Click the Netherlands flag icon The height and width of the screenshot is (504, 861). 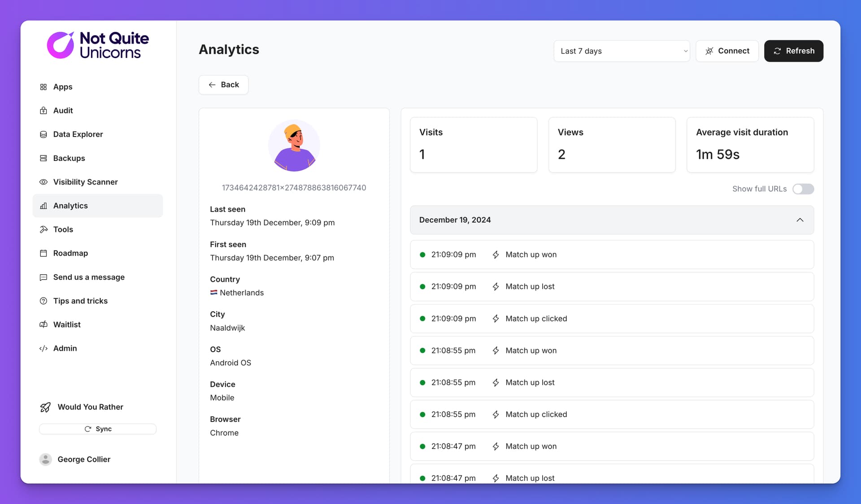[214, 293]
